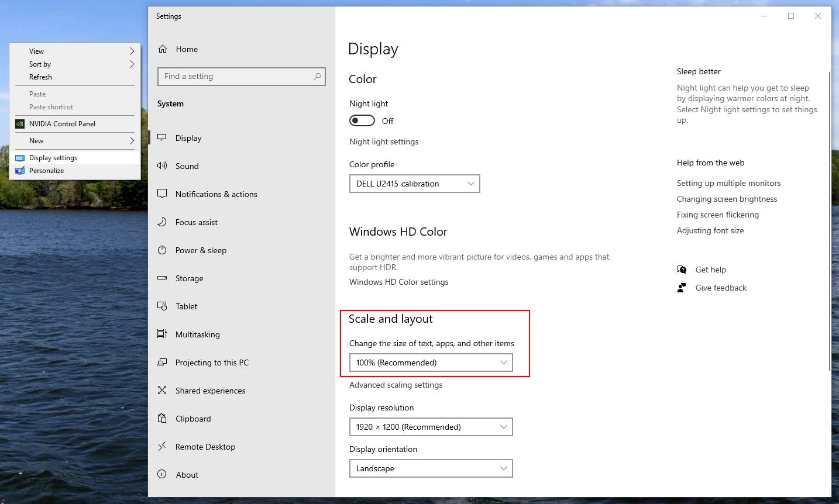
Task: Click the Remote Desktop icon
Action: [162, 446]
